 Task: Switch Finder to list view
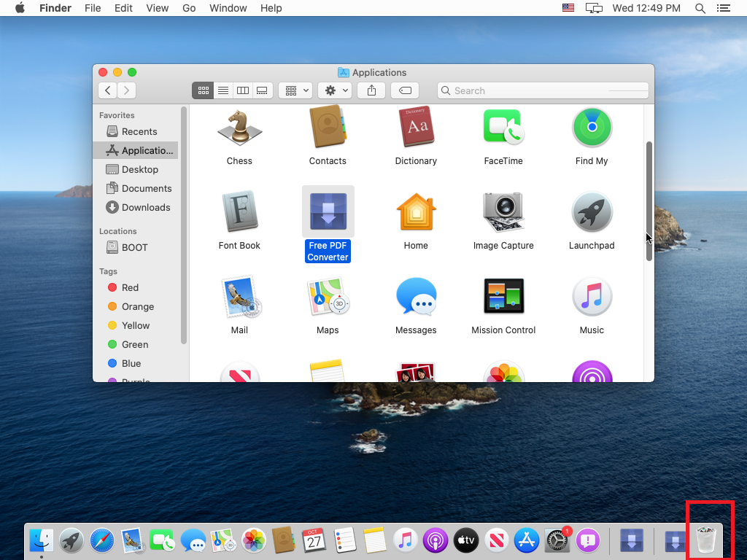point(223,90)
